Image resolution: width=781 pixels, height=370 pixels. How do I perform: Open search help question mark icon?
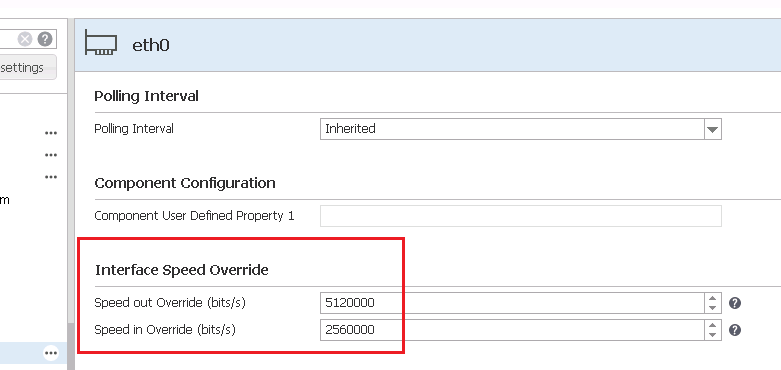(x=45, y=39)
